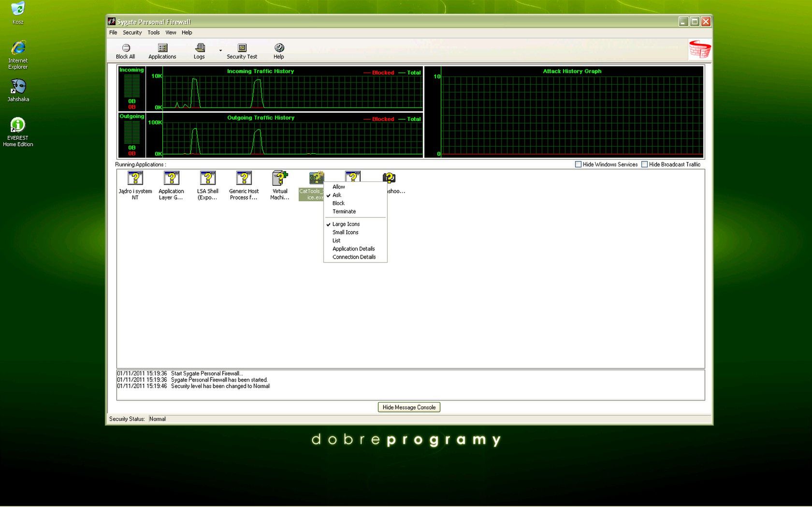Open the Jahshaka desktop shortcut
812x507 pixels.
(x=18, y=90)
